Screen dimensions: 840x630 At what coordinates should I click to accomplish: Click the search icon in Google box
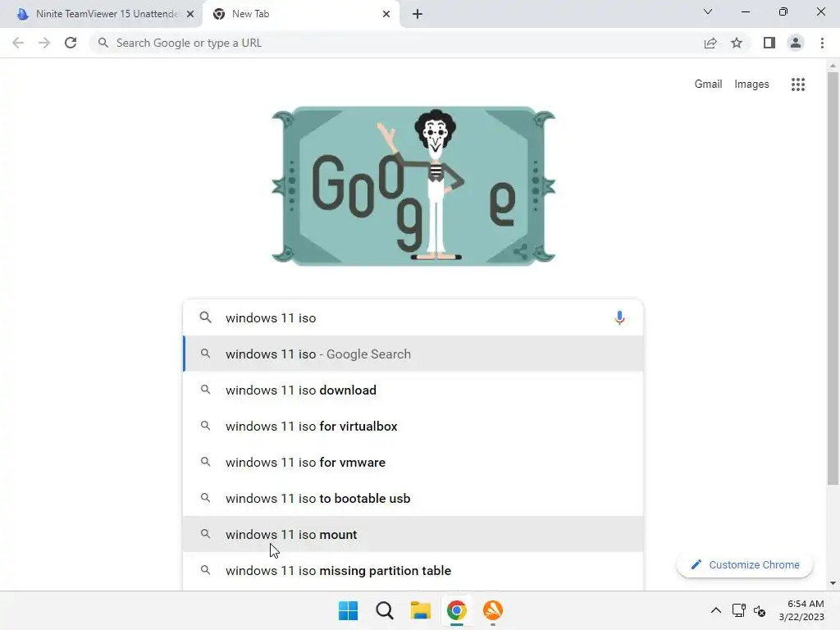pos(205,317)
